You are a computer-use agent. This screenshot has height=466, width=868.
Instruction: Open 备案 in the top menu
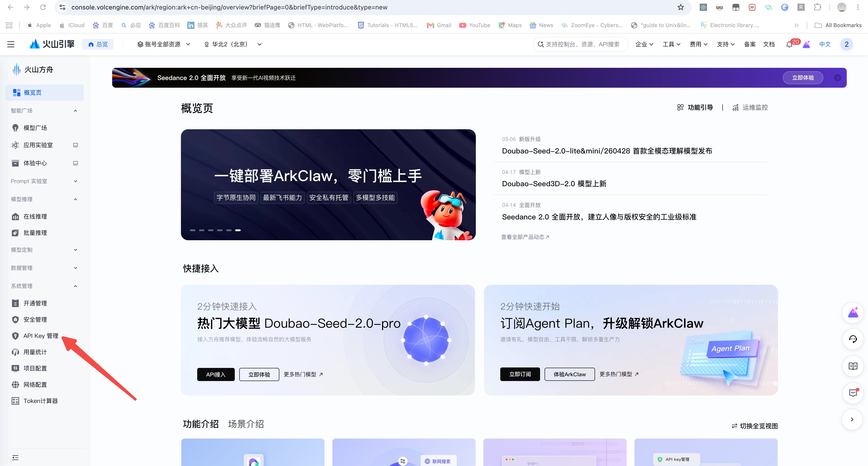[x=750, y=45]
